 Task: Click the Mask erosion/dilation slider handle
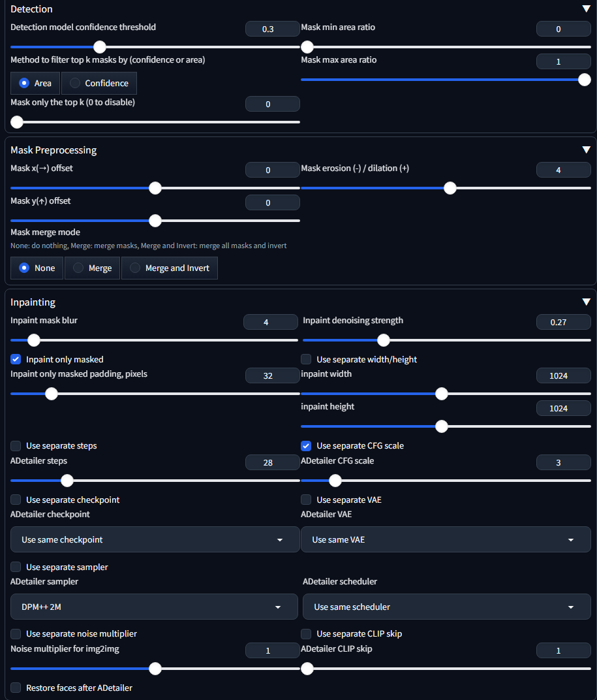[x=450, y=188]
